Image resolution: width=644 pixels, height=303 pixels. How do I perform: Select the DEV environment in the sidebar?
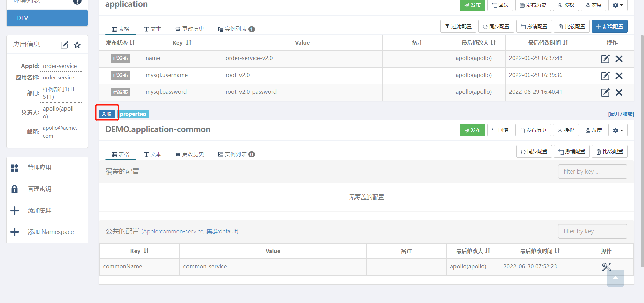tap(47, 18)
